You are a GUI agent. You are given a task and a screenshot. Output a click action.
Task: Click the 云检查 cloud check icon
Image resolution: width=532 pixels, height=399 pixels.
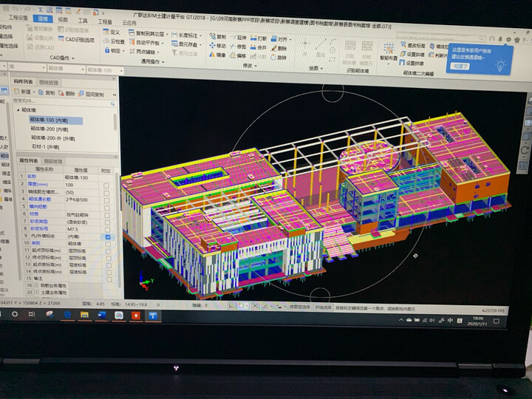point(115,41)
